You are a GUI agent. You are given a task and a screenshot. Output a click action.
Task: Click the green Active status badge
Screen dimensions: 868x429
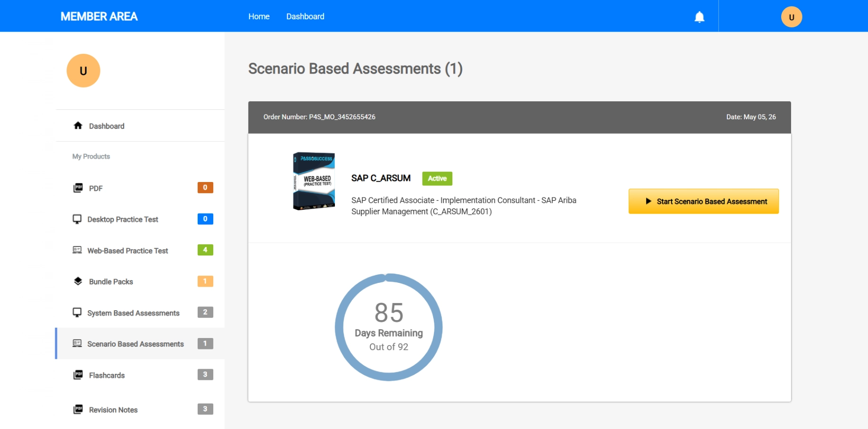coord(437,178)
